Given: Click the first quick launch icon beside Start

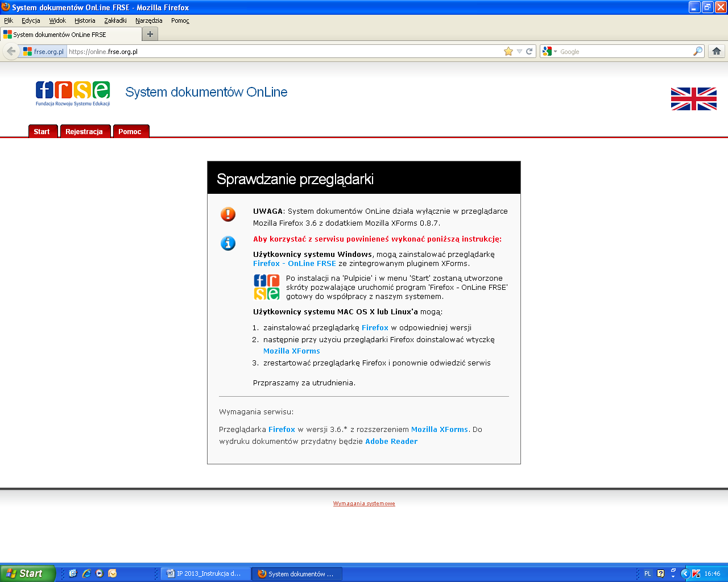Looking at the screenshot, I should click(73, 573).
